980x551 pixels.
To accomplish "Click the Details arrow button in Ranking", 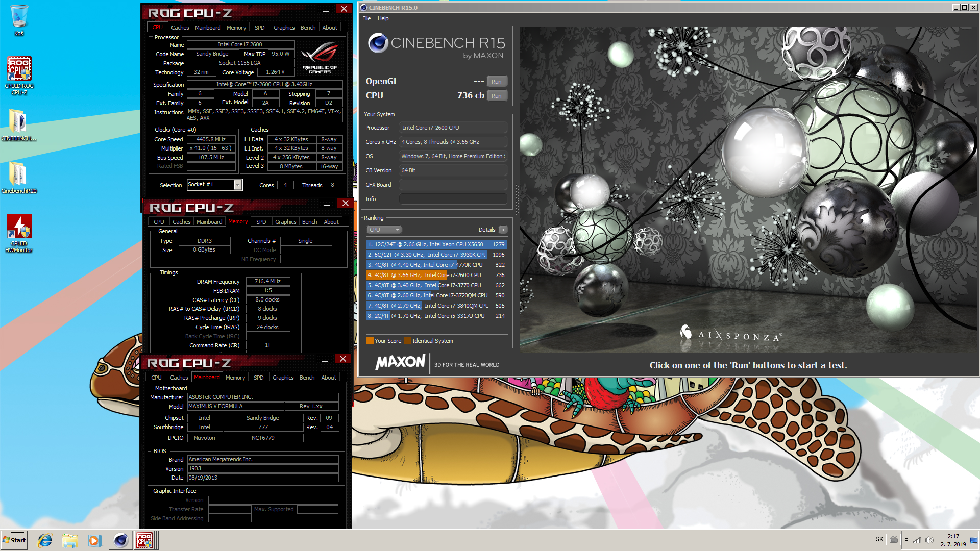I will (503, 230).
